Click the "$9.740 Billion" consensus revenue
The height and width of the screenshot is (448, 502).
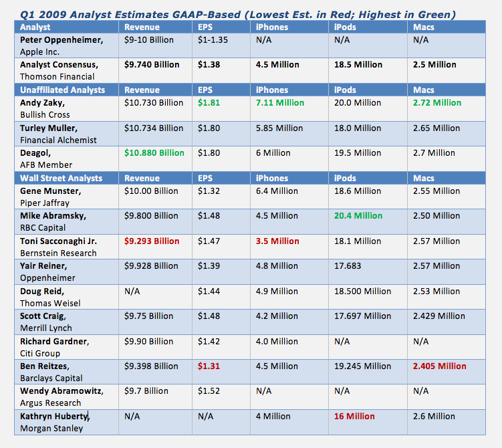pyautogui.click(x=152, y=65)
